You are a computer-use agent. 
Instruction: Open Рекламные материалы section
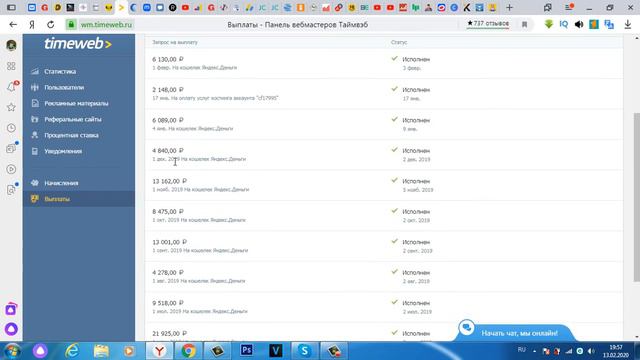76,103
